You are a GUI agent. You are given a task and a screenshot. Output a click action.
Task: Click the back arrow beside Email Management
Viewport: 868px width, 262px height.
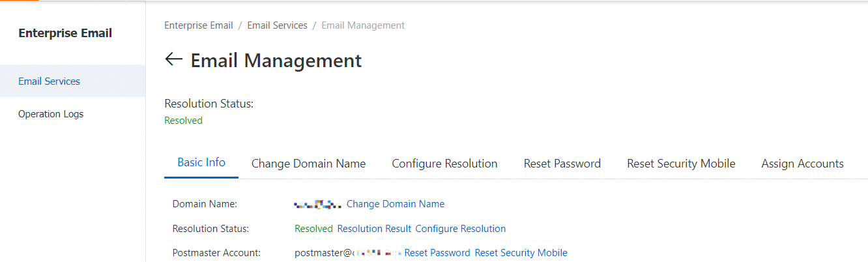173,60
